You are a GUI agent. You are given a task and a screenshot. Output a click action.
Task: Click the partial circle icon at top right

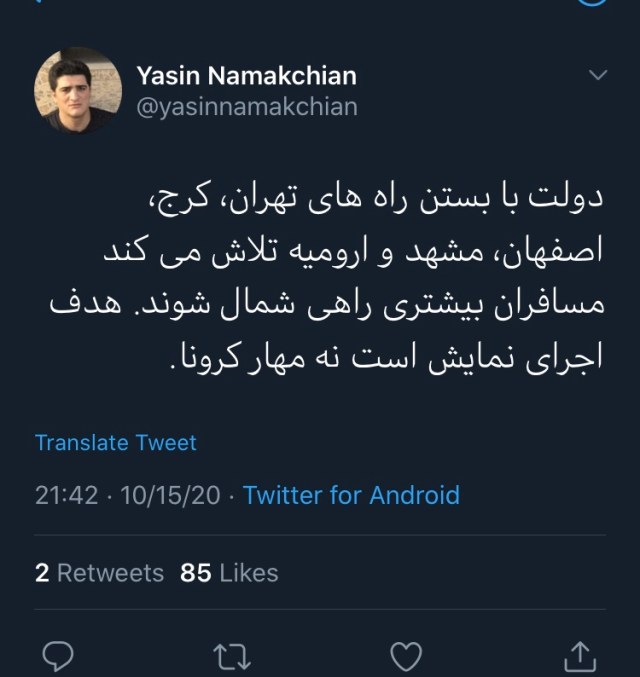coord(593,3)
